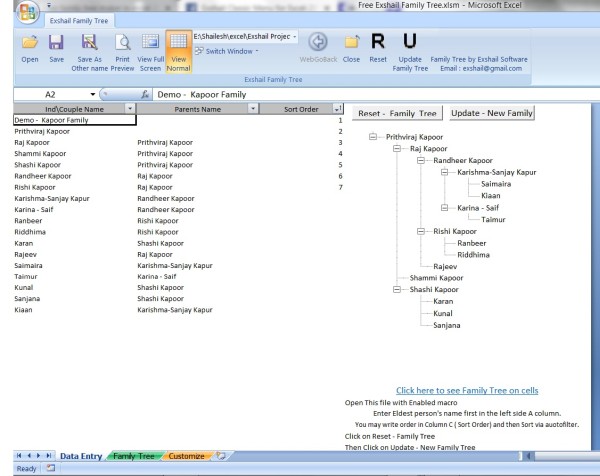Open Print Preview from the ribbon

click(x=122, y=45)
